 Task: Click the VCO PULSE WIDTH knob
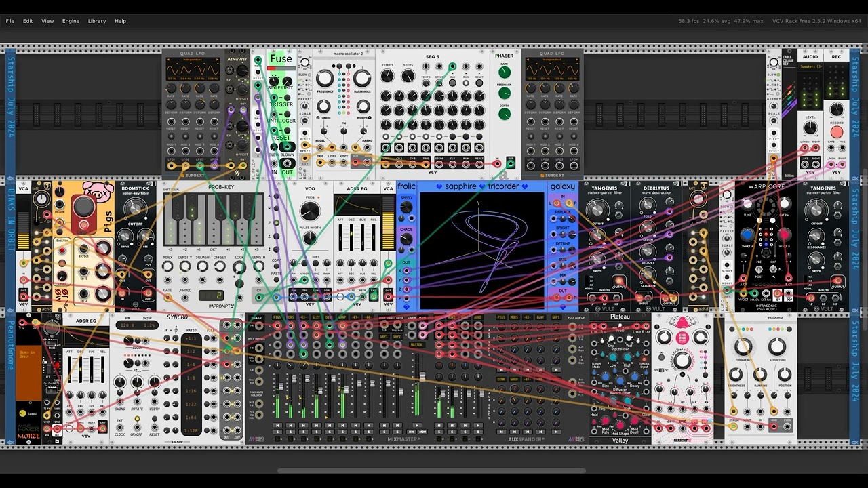(x=310, y=238)
